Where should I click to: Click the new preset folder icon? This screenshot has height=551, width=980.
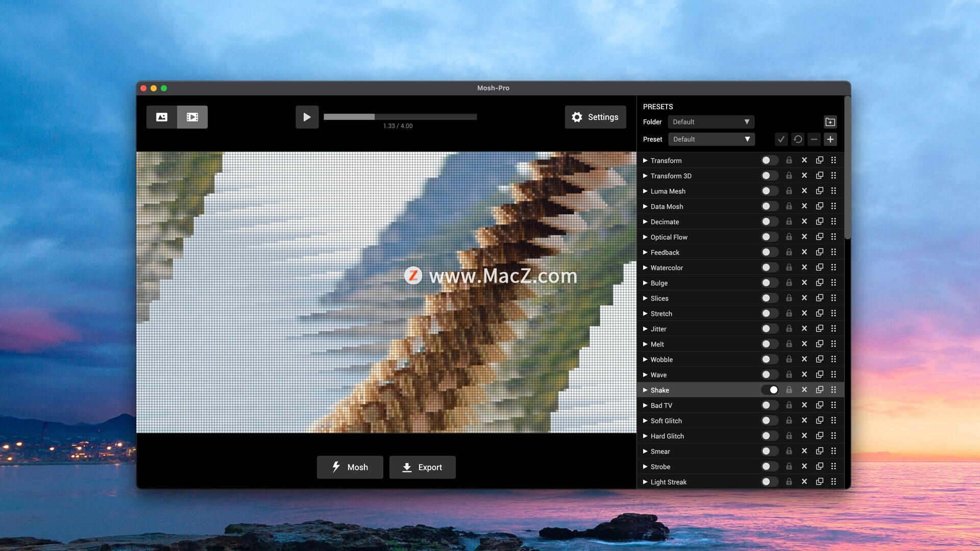830,122
